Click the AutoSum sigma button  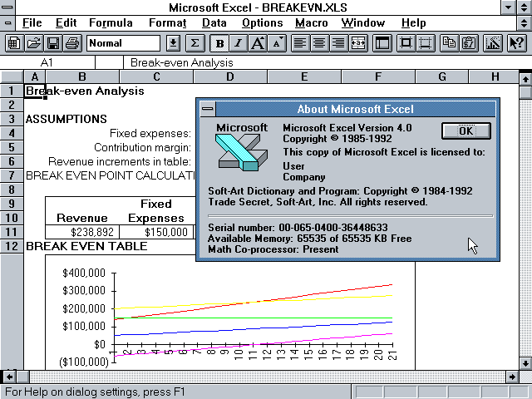(x=195, y=43)
